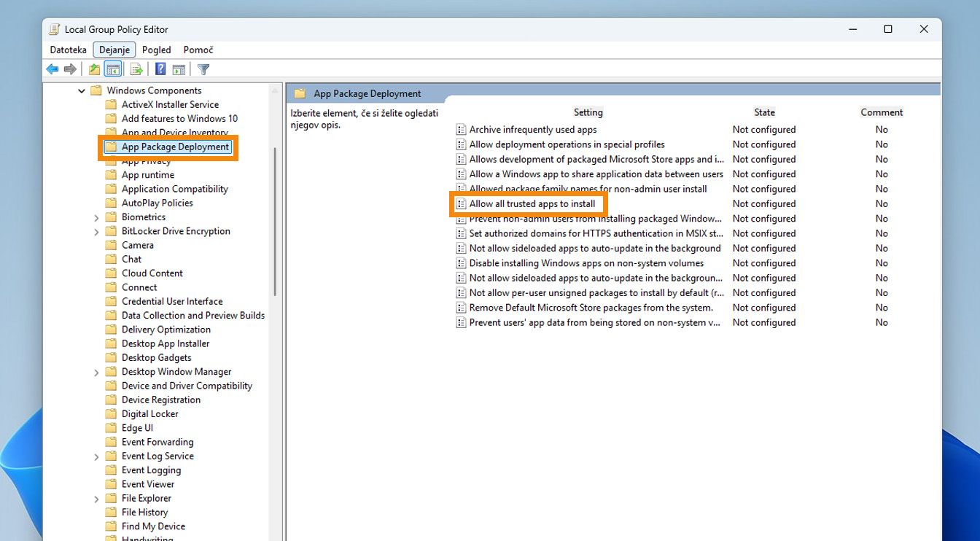Sort the list by the State column header
The width and height of the screenshot is (980, 541).
765,112
